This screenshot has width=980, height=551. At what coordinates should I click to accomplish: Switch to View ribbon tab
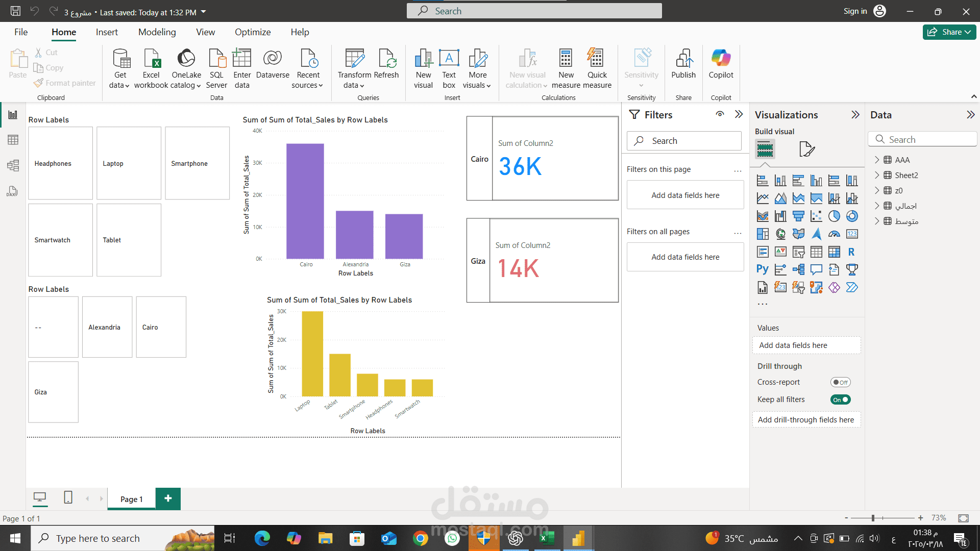tap(205, 32)
